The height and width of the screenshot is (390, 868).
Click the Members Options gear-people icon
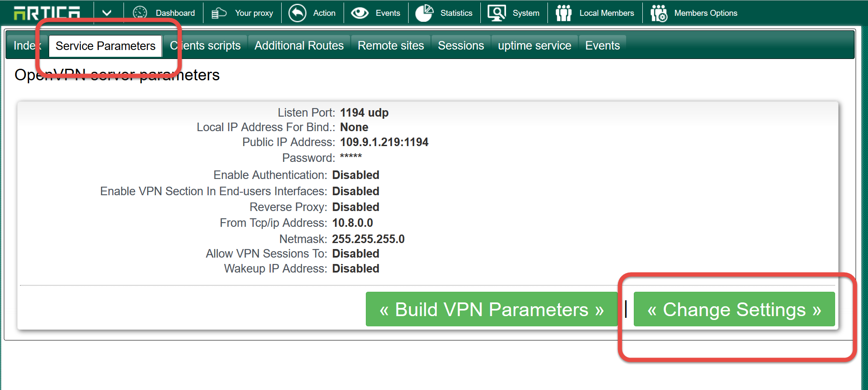659,13
